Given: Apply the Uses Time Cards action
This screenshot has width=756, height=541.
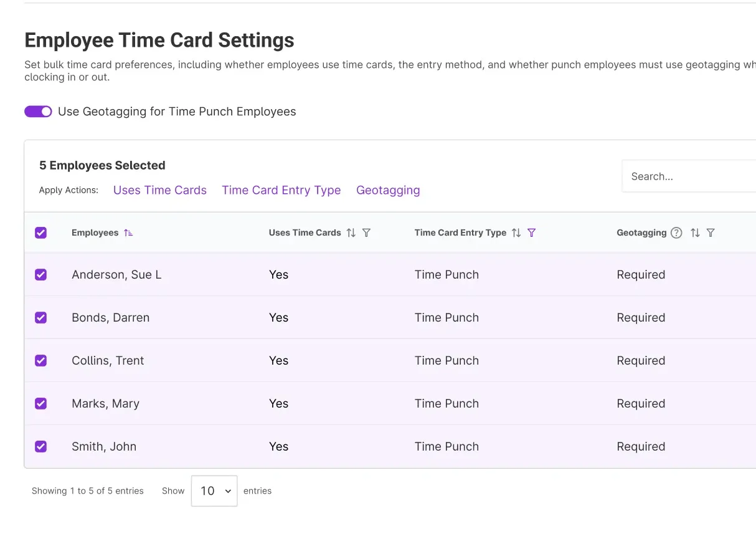Looking at the screenshot, I should tap(159, 190).
